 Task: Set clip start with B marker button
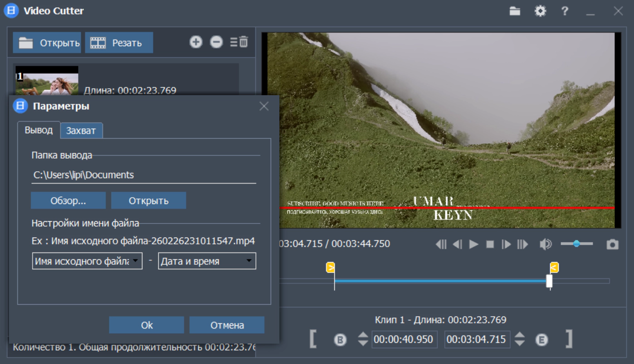pyautogui.click(x=340, y=340)
